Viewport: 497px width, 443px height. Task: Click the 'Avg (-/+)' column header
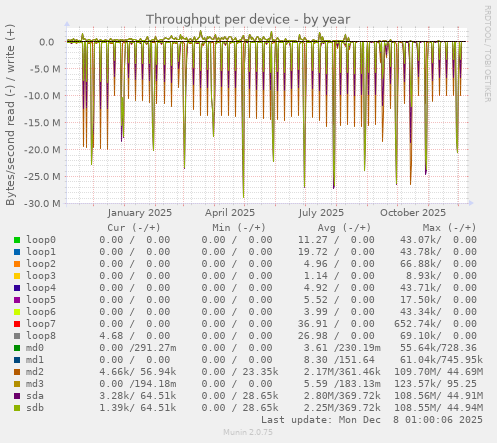(344, 228)
